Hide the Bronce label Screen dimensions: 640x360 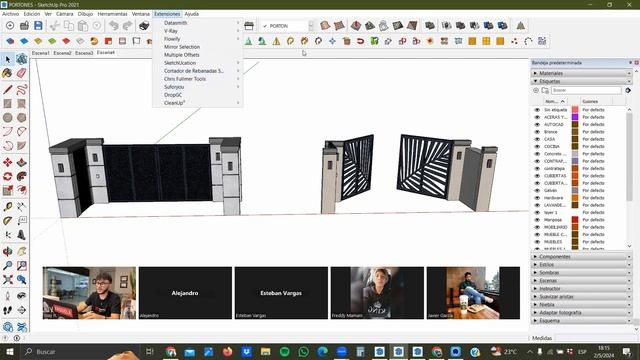pos(537,132)
